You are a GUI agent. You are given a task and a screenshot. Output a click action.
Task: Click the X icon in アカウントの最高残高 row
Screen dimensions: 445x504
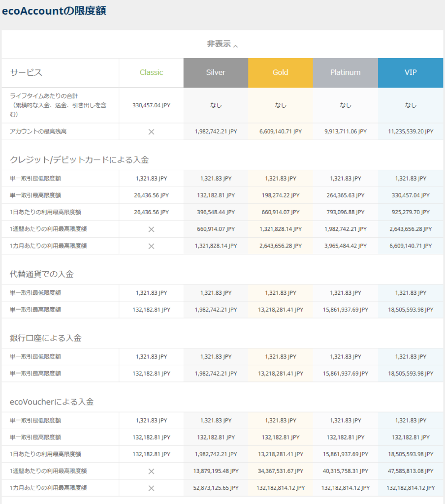pos(151,132)
